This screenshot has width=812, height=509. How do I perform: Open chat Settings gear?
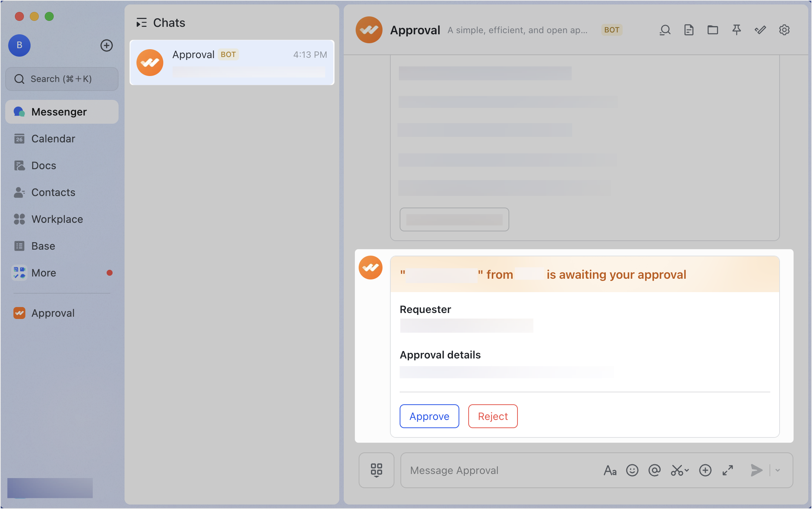tap(784, 30)
